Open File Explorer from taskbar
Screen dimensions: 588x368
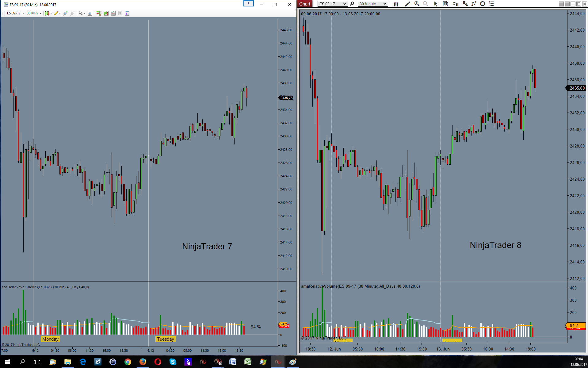click(67, 362)
